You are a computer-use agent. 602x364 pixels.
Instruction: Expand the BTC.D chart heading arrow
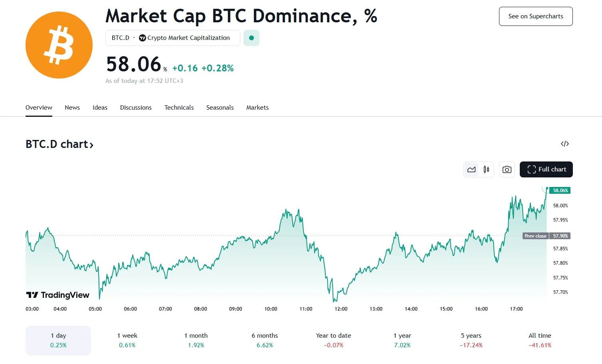[91, 145]
